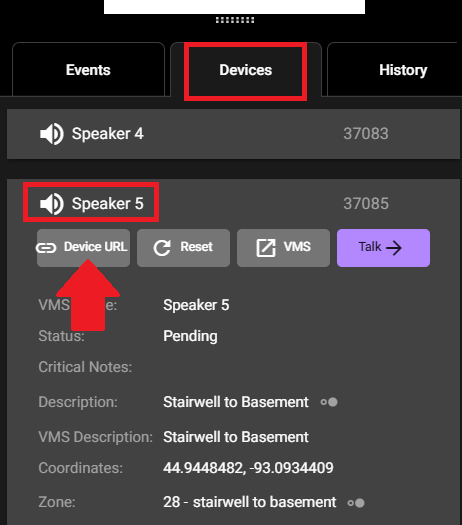462x525 pixels.
Task: Click device ID 37085
Action: pos(366,204)
